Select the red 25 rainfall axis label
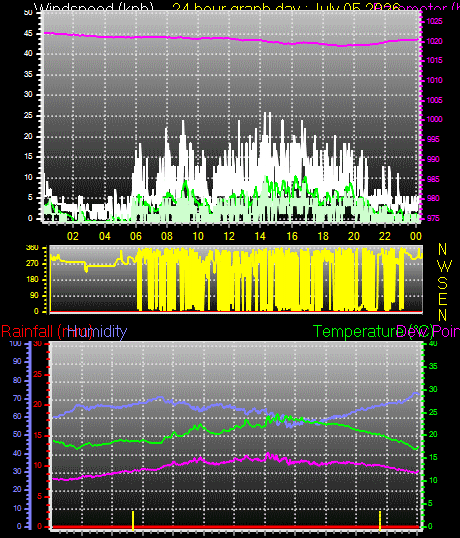Viewport: 460px width, 538px height. point(38,374)
